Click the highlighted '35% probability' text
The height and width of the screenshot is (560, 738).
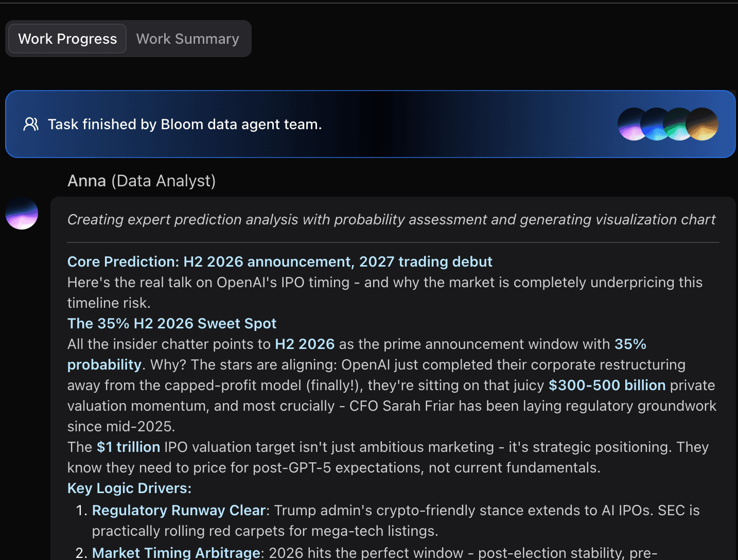[630, 344]
